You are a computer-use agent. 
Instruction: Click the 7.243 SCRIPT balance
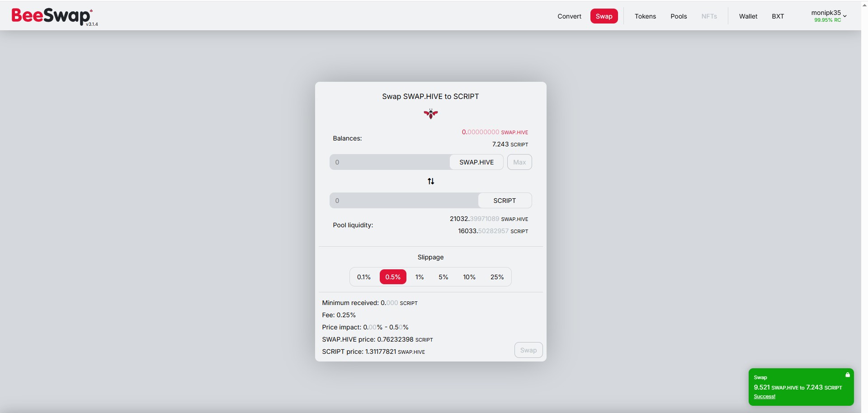pyautogui.click(x=510, y=144)
